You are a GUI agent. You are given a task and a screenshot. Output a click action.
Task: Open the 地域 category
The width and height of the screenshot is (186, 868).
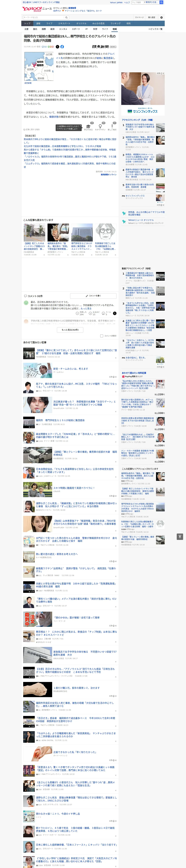pos(114,29)
